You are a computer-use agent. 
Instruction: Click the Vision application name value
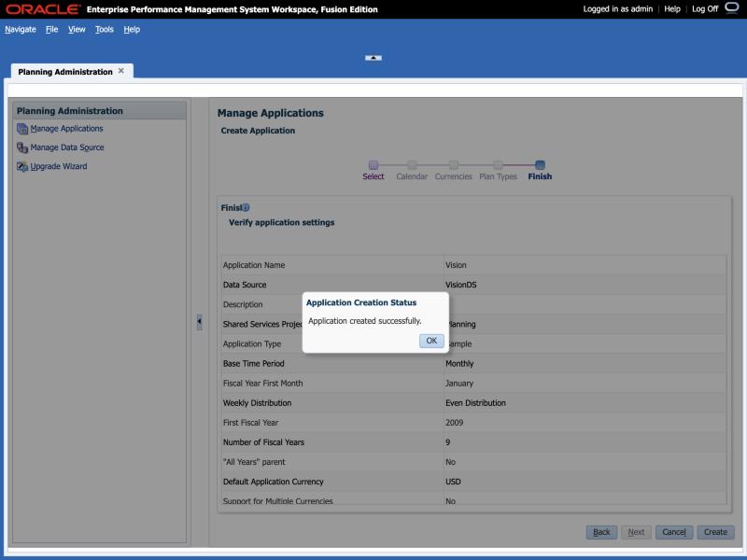click(456, 265)
